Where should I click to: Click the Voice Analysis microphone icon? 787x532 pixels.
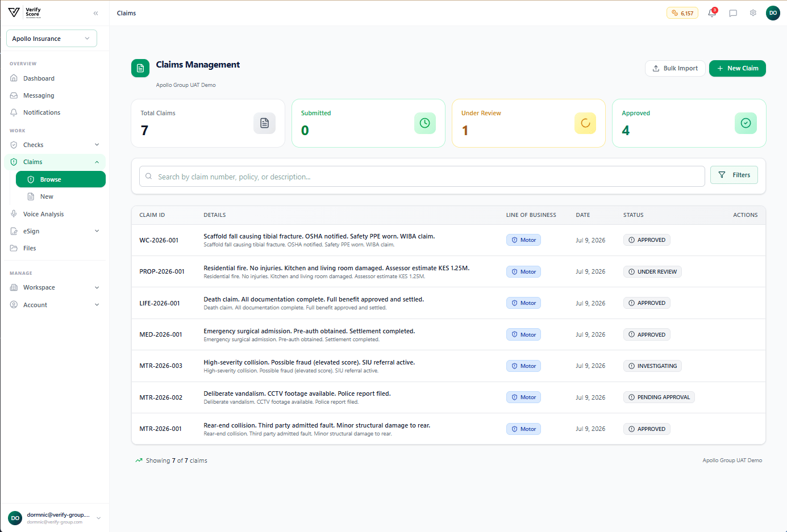[x=14, y=214]
